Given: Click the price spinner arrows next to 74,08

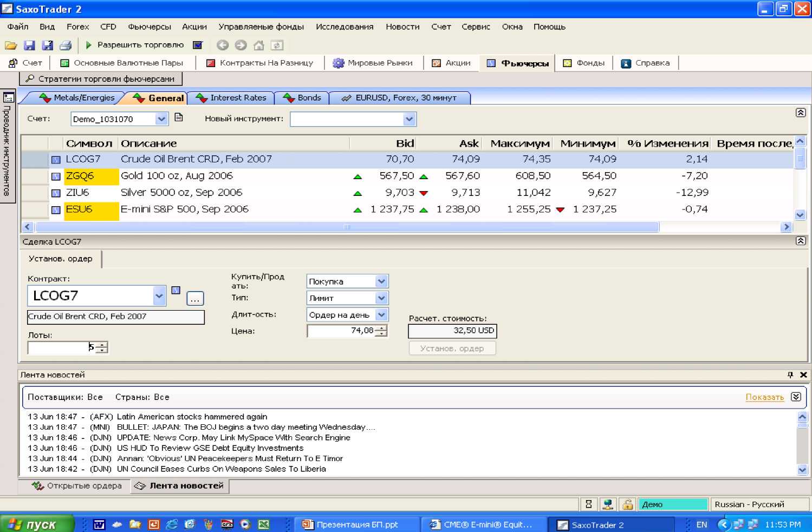Looking at the screenshot, I should (381, 331).
